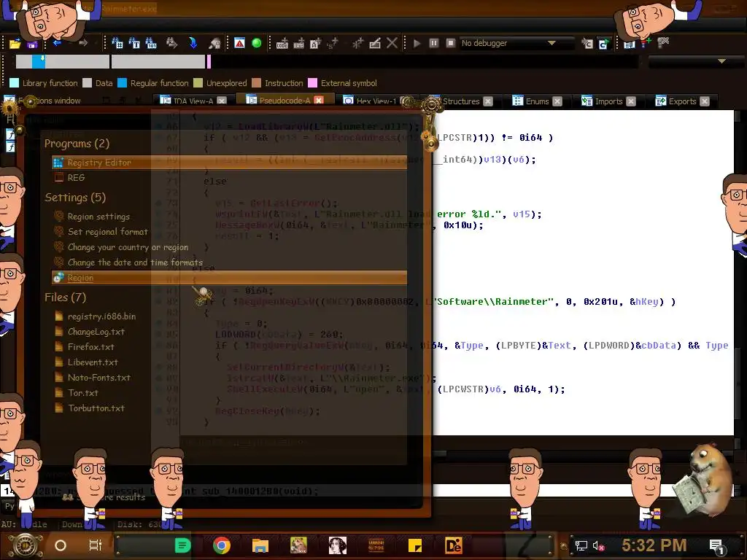Screen dimensions: 747x560
Task: Click 'Software\\Rainmeter' string in pseudocode
Action: pyautogui.click(x=495, y=301)
